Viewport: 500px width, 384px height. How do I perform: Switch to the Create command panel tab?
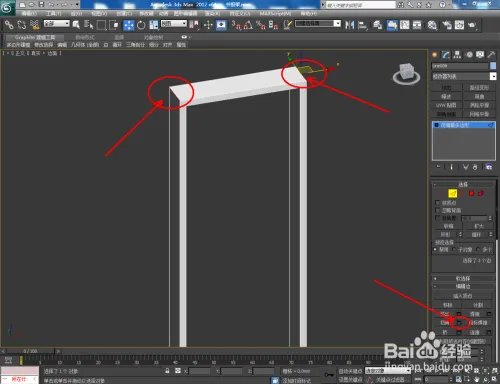435,55
